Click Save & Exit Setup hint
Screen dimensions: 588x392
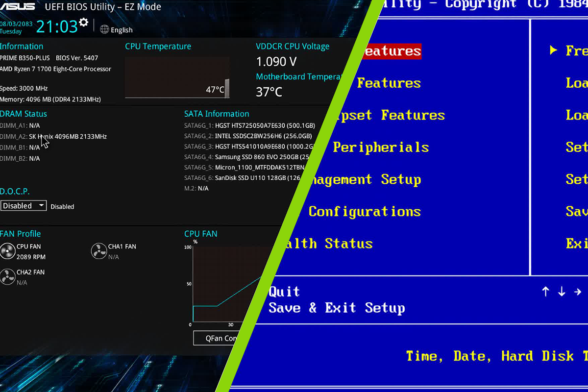337,308
